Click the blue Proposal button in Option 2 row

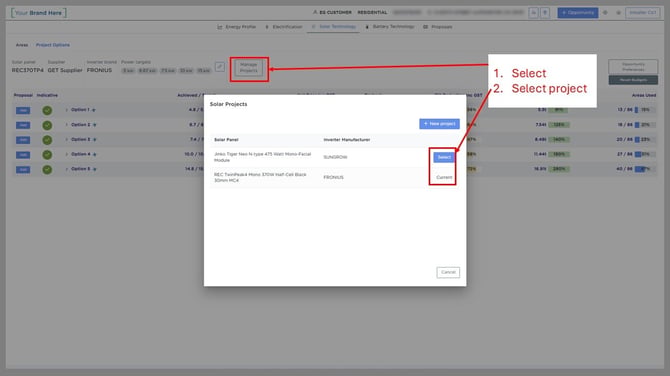23,125
